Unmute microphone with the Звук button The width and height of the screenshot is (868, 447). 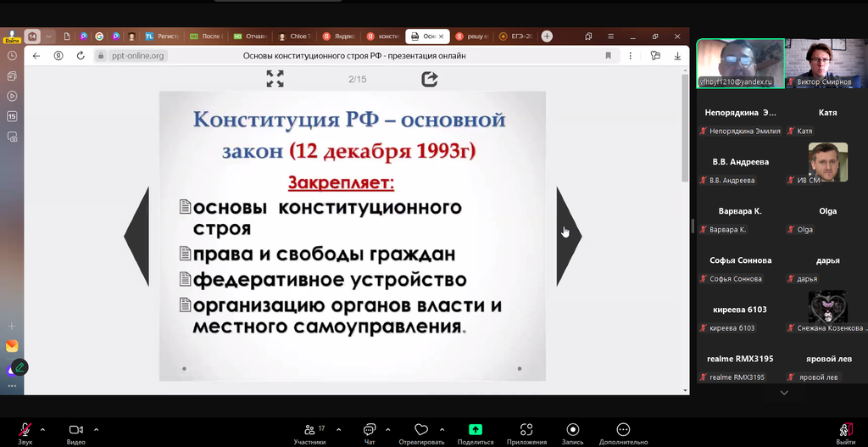click(x=25, y=430)
